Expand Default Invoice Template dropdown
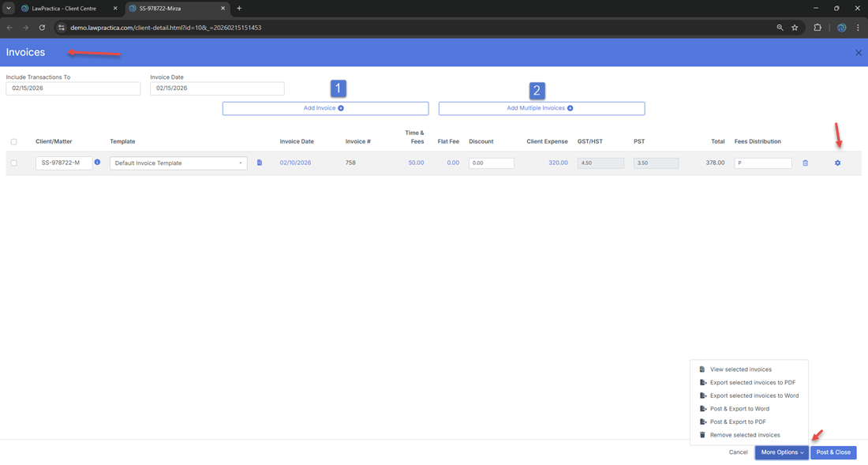This screenshot has height=465, width=868. [178, 163]
